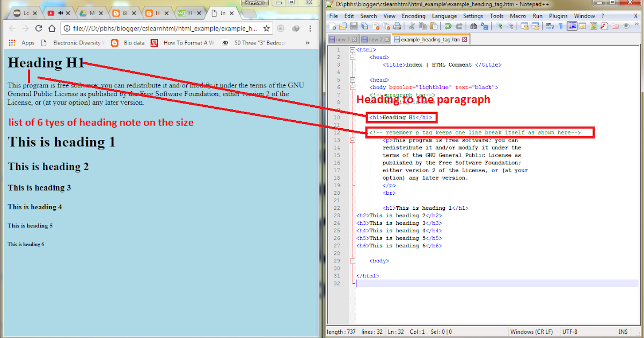Viewport: 644px width, 338px height.
Task: Go to the Chrome home page
Action: click(52, 28)
